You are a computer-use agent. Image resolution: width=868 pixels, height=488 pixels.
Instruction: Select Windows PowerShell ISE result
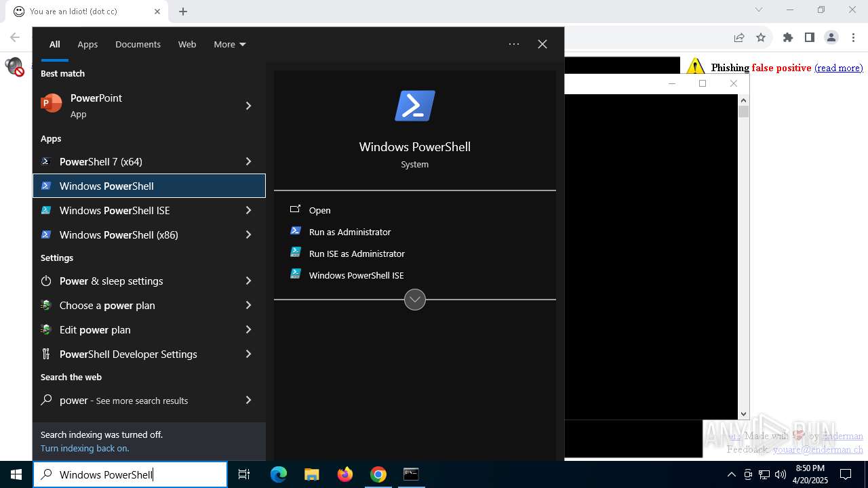(x=149, y=210)
